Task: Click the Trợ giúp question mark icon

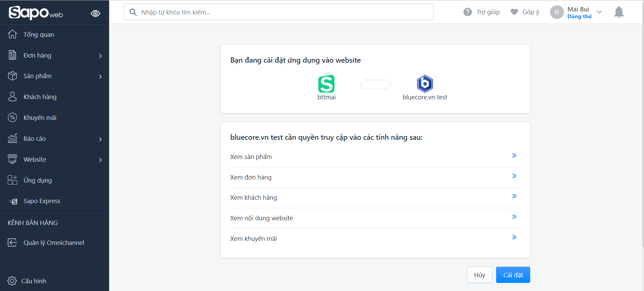Action: tap(468, 12)
